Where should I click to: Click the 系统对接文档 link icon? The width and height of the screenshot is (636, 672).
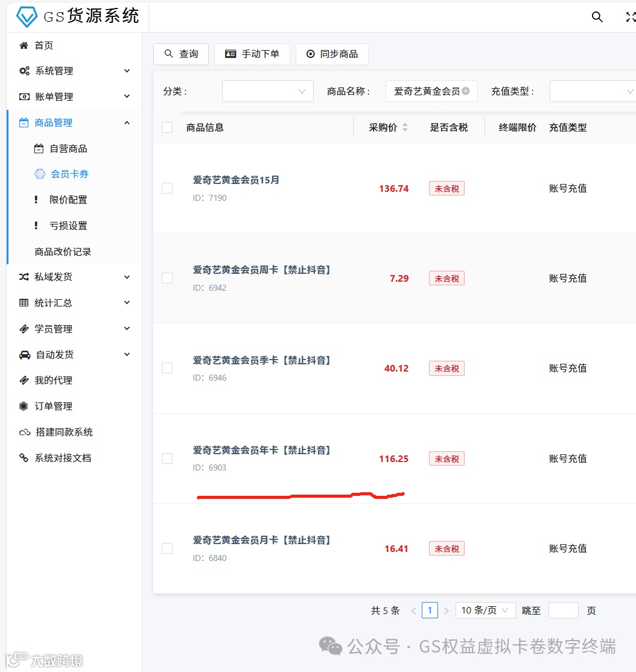coord(24,458)
